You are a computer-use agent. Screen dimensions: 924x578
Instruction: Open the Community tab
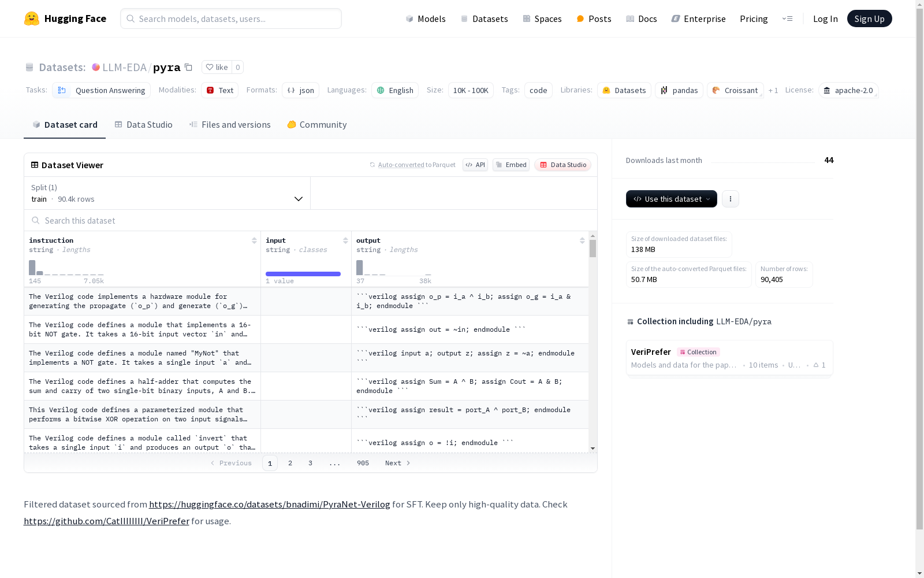[317, 125]
